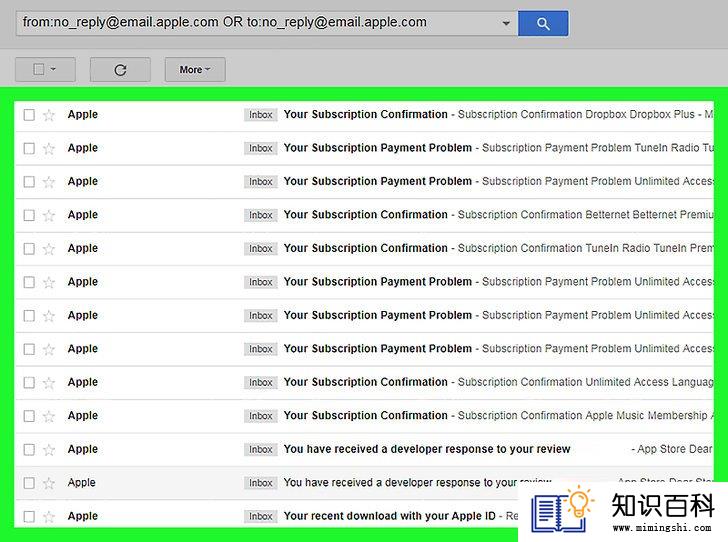The image size is (728, 542).
Task: Click sender Apple on TuneIn Radio confirmation row
Action: coord(83,248)
